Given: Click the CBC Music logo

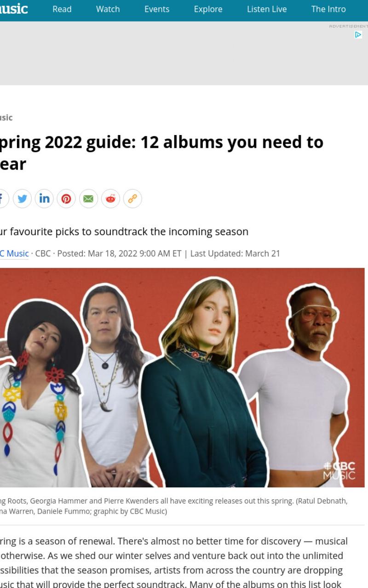Looking at the screenshot, I should click(x=14, y=9).
